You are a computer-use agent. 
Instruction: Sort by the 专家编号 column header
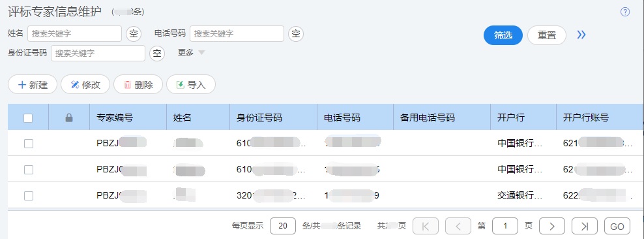click(x=115, y=118)
